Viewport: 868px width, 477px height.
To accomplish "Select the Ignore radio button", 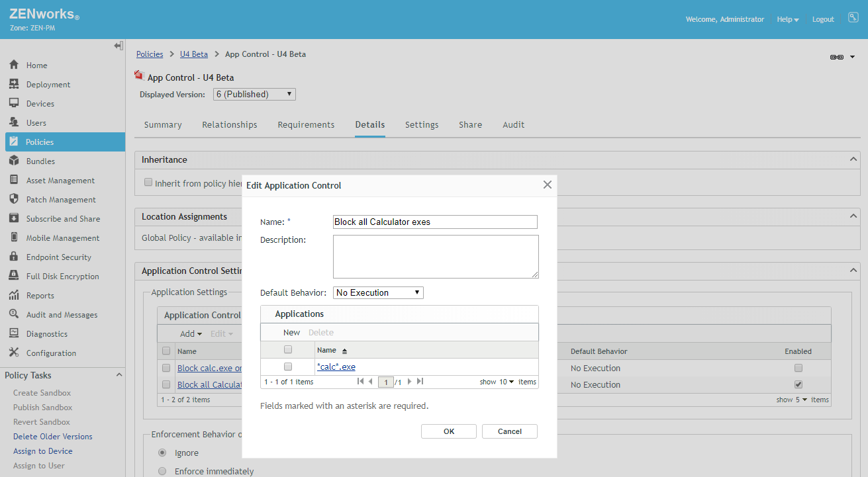I will pyautogui.click(x=162, y=453).
